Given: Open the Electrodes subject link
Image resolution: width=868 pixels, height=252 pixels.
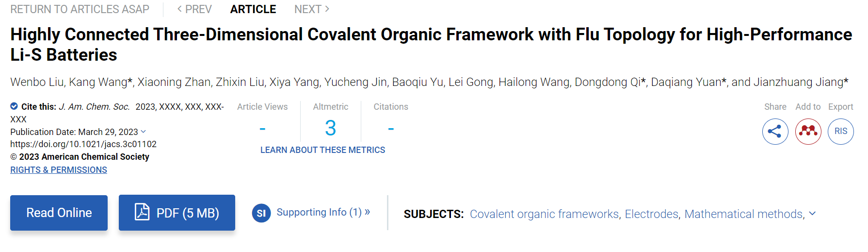Looking at the screenshot, I should click(652, 214).
